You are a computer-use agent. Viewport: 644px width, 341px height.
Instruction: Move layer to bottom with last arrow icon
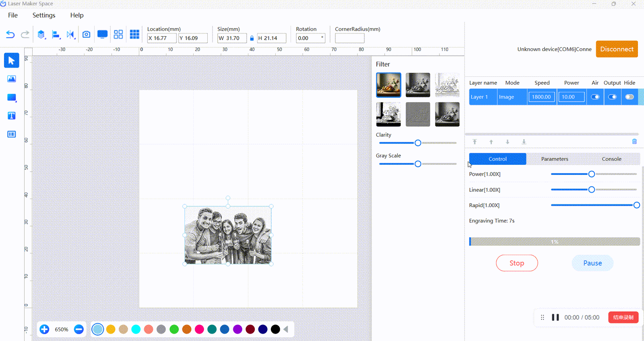tap(524, 142)
